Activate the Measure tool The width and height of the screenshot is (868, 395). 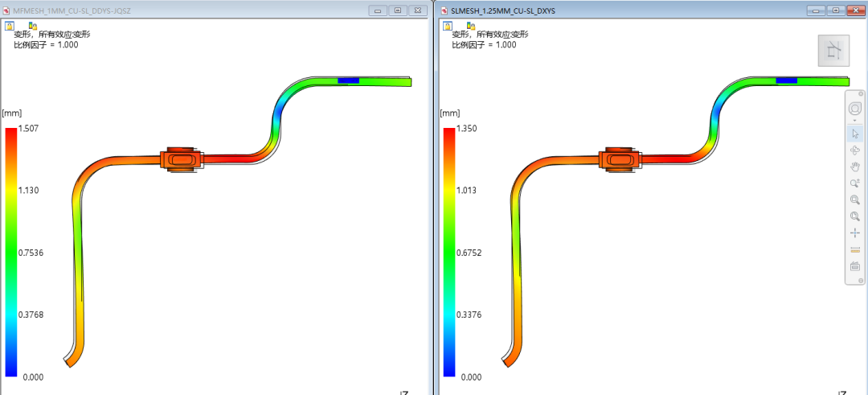[x=854, y=250]
